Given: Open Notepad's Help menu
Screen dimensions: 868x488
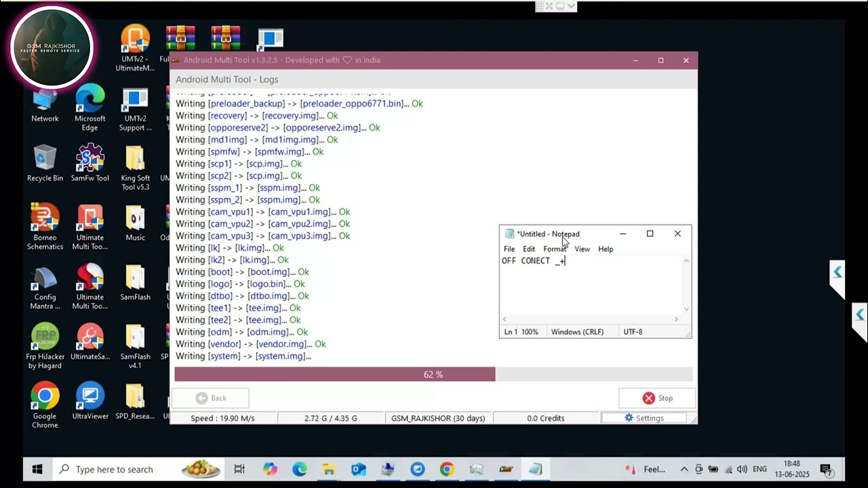Looking at the screenshot, I should click(606, 249).
